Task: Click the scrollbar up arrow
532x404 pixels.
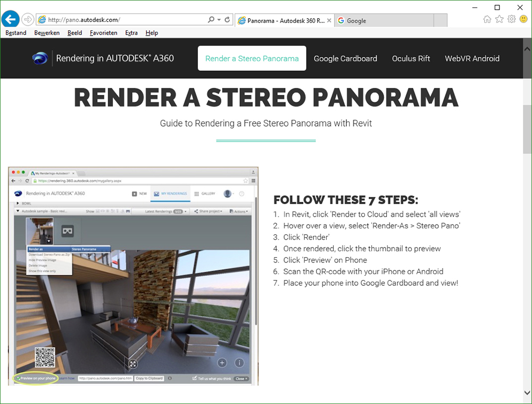Action: click(527, 49)
